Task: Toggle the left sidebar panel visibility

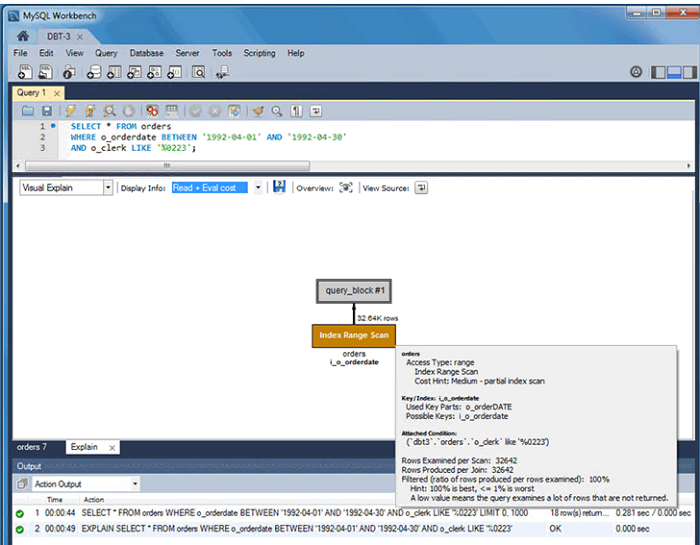Action: (658, 72)
